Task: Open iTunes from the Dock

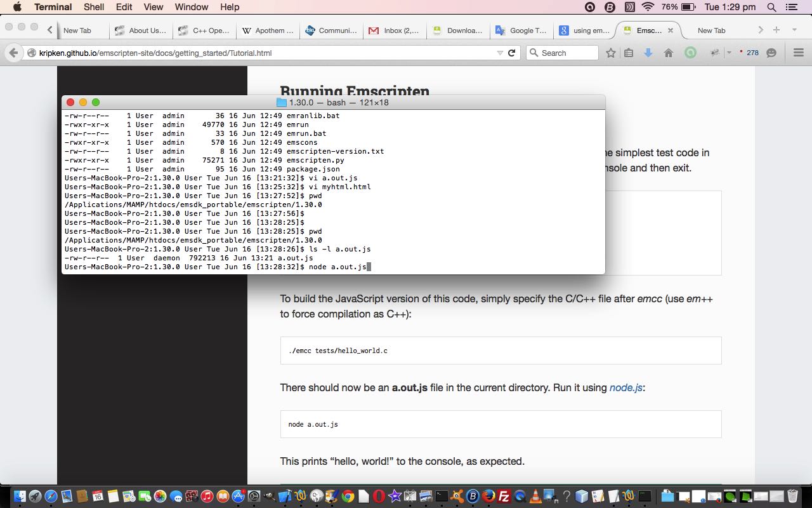Action: coord(207,497)
